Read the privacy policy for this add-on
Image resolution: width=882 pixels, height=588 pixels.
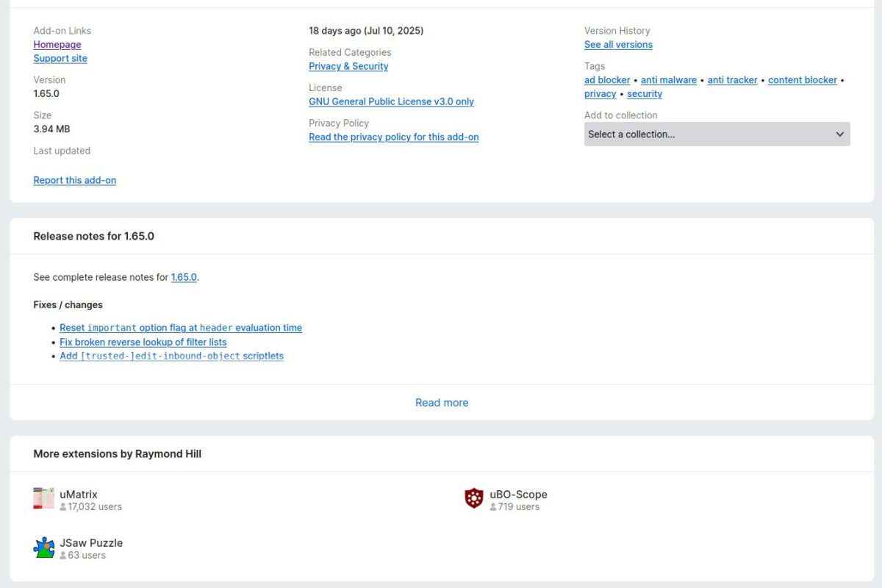coord(394,137)
